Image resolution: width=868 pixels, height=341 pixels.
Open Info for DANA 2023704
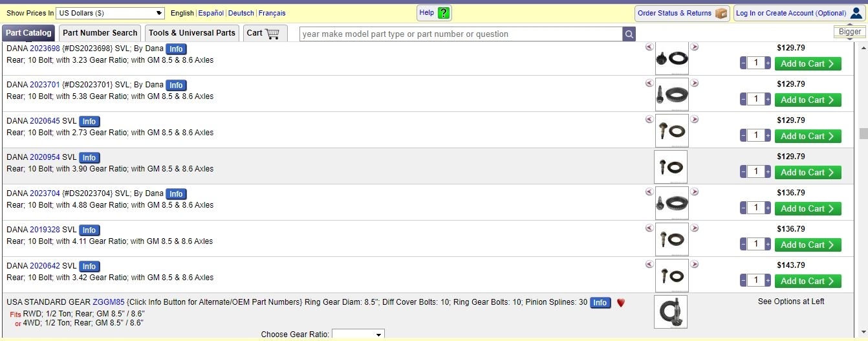[x=176, y=194]
